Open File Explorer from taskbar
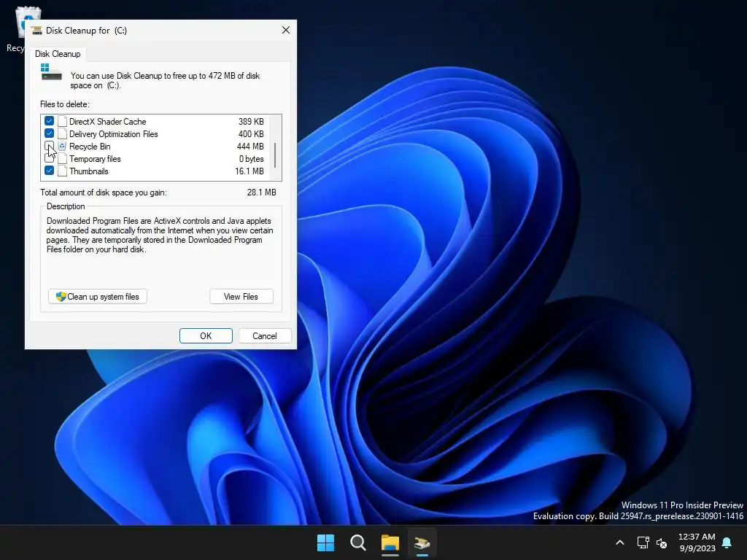The image size is (747, 560). [390, 542]
